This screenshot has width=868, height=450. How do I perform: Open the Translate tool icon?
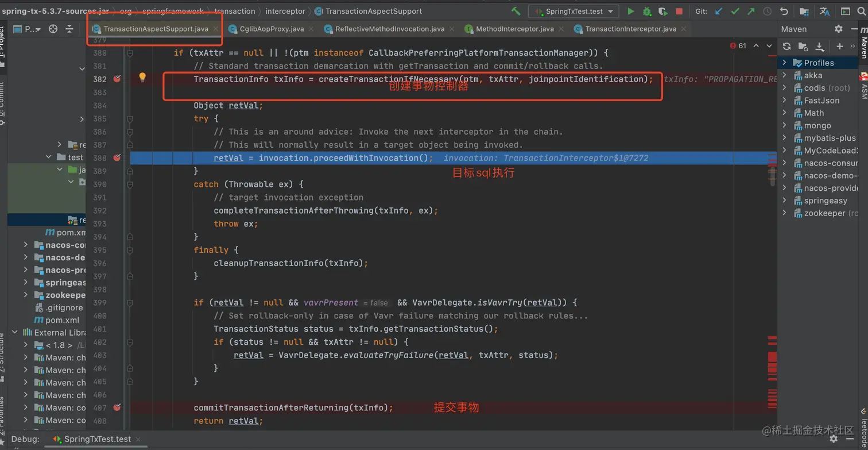[824, 11]
